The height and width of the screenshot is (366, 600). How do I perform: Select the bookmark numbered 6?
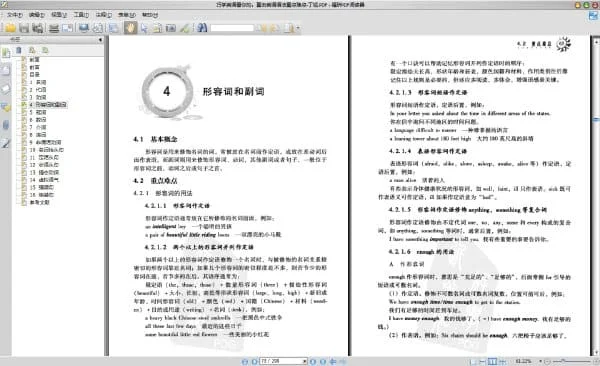coord(38,120)
